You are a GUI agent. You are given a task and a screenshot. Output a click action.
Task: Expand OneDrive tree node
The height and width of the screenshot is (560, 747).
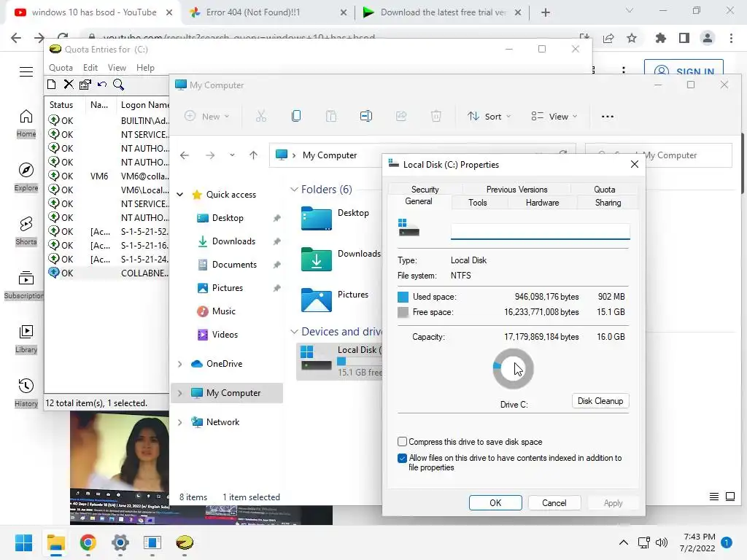click(180, 364)
